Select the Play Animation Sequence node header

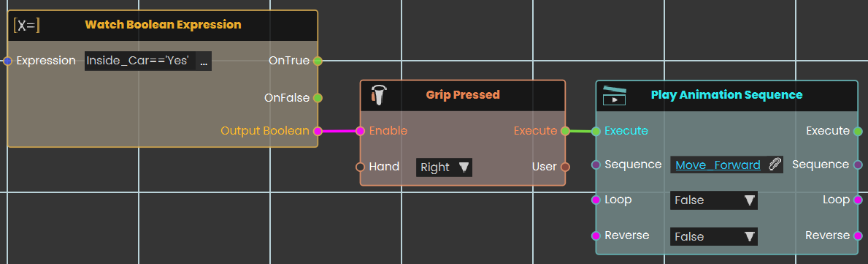pos(727,95)
